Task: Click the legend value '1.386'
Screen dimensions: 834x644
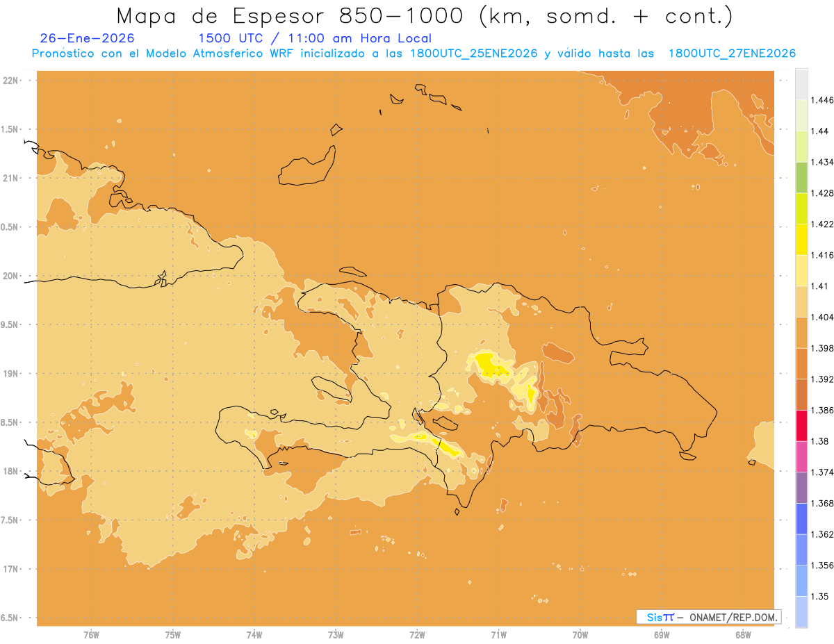Action: click(822, 411)
